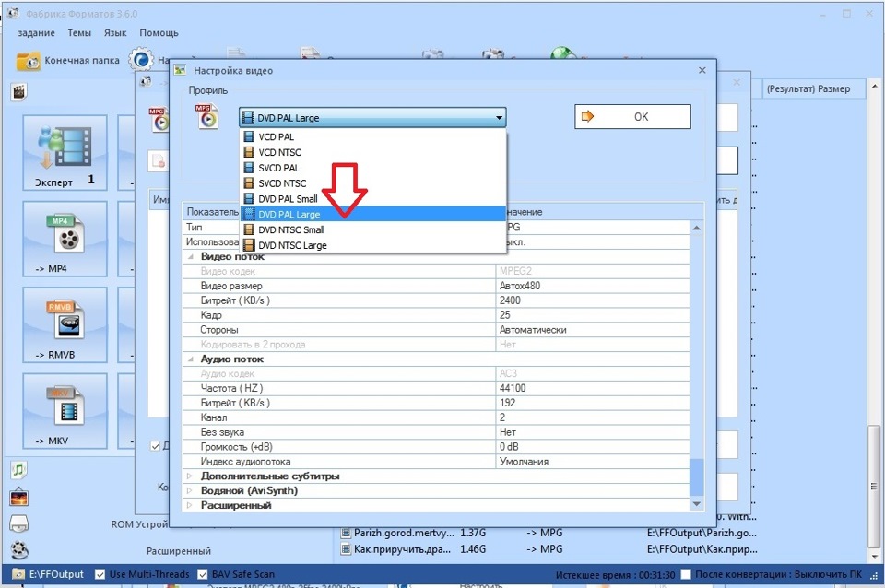Click the blue settings scrollbar thumb
885x588 pixels.
click(x=697, y=477)
